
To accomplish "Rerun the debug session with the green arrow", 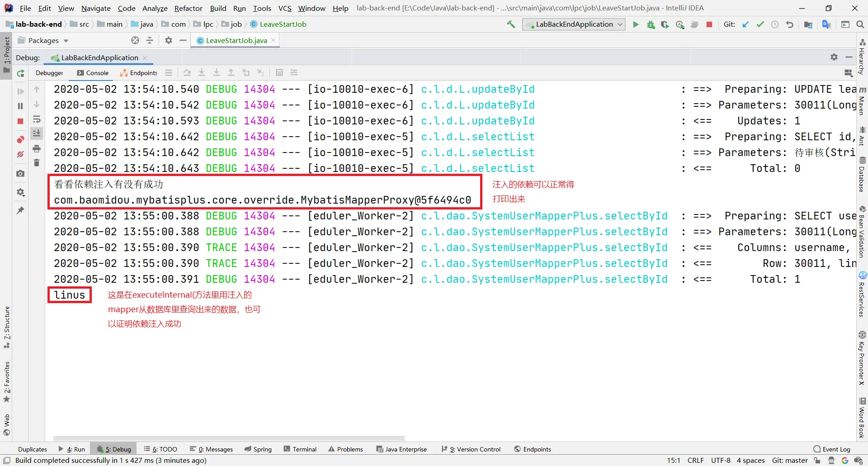I will point(20,73).
